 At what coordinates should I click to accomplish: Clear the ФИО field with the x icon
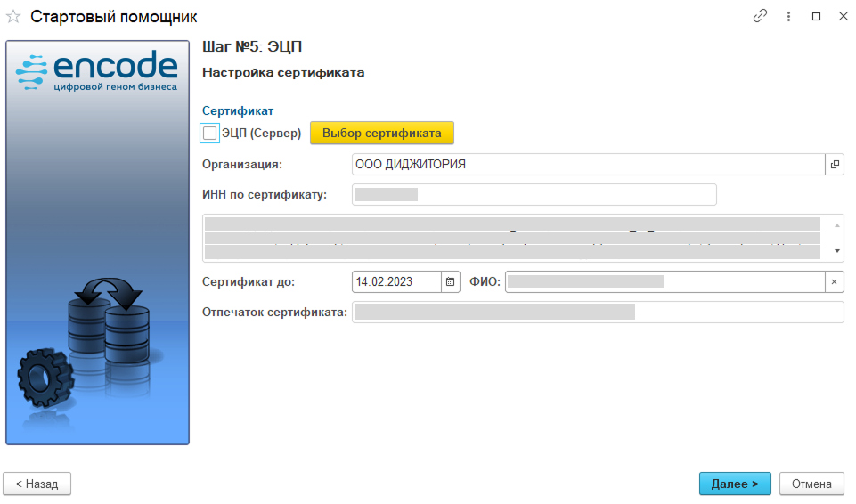(x=835, y=282)
